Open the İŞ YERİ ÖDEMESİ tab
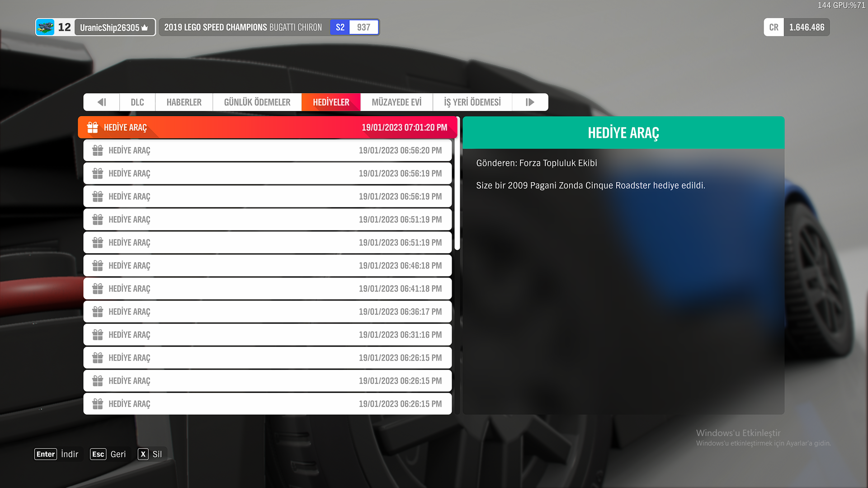Image resolution: width=868 pixels, height=488 pixels. 472,102
